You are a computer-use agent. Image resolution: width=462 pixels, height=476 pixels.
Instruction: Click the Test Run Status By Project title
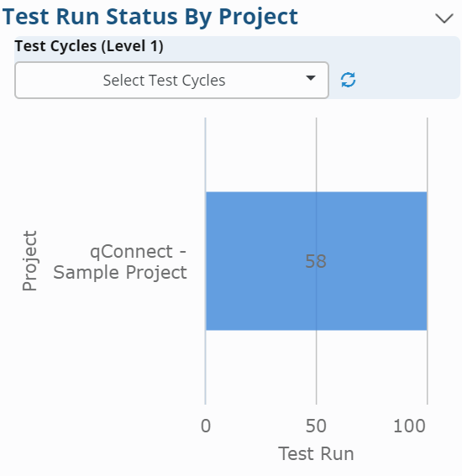(150, 17)
